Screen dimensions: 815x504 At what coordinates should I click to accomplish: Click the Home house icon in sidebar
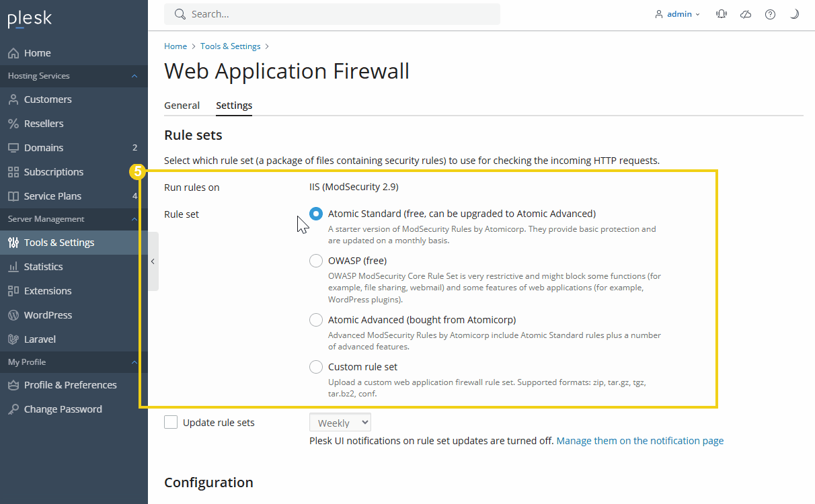pyautogui.click(x=13, y=53)
